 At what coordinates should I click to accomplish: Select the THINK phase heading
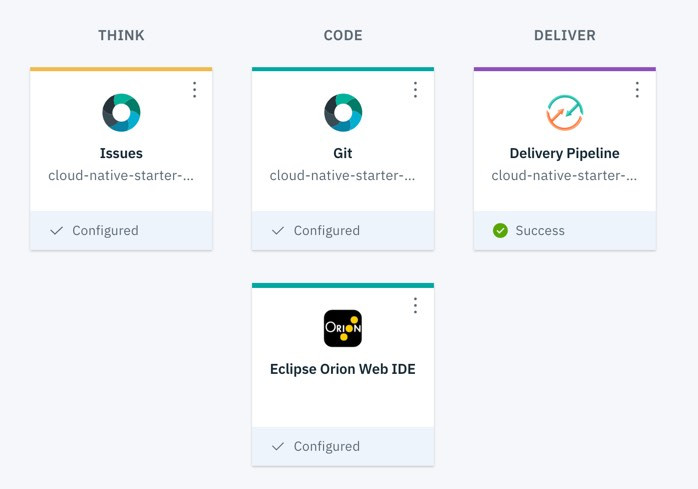[x=121, y=36]
